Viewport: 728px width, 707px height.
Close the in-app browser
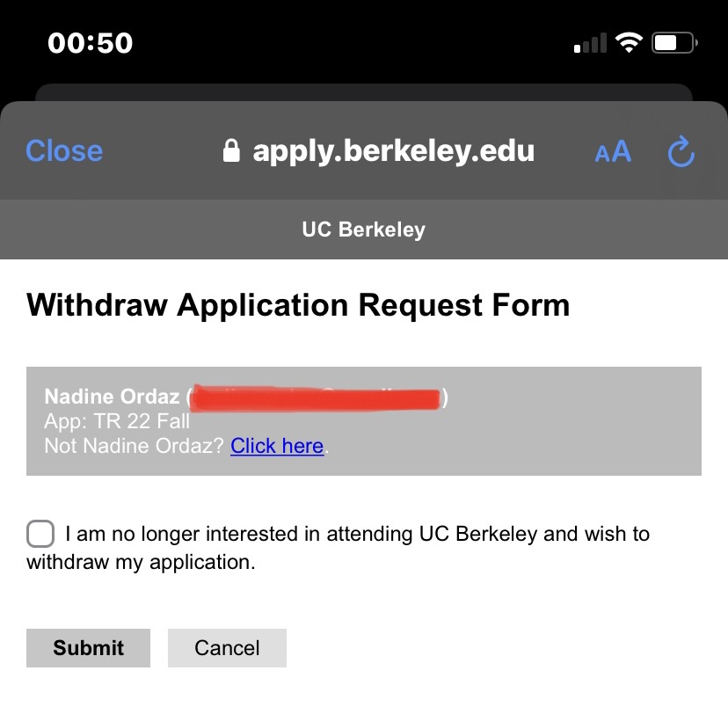coord(64,151)
